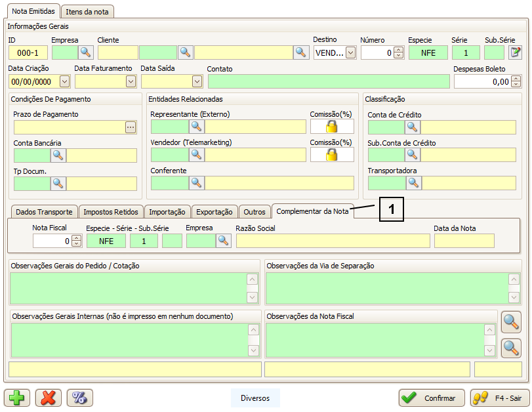Click the red X delete button

click(x=48, y=398)
